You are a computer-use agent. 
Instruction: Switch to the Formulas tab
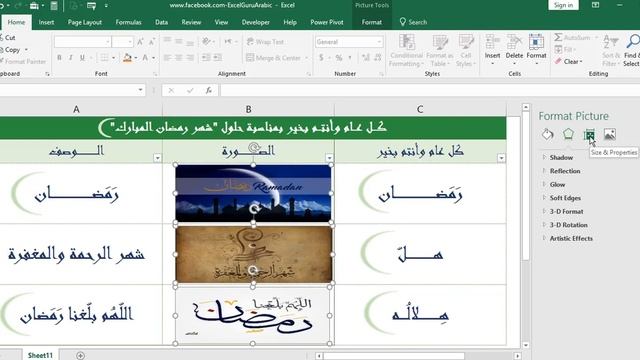(128, 22)
